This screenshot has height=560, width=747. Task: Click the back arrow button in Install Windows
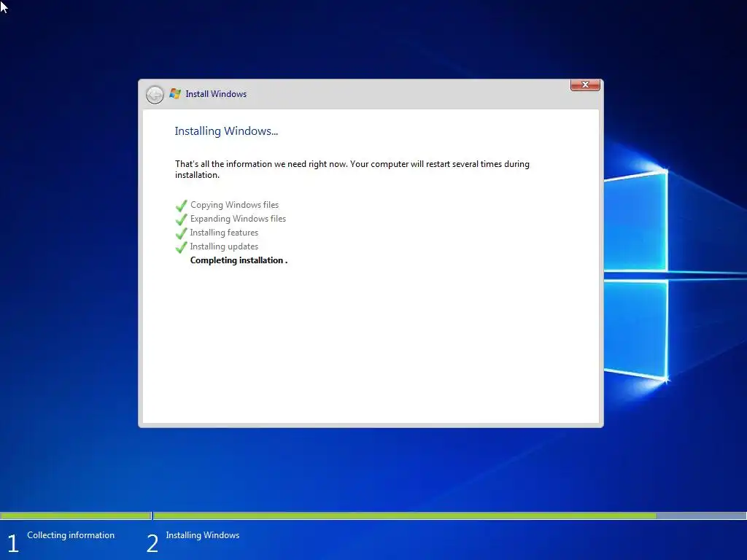coord(155,95)
